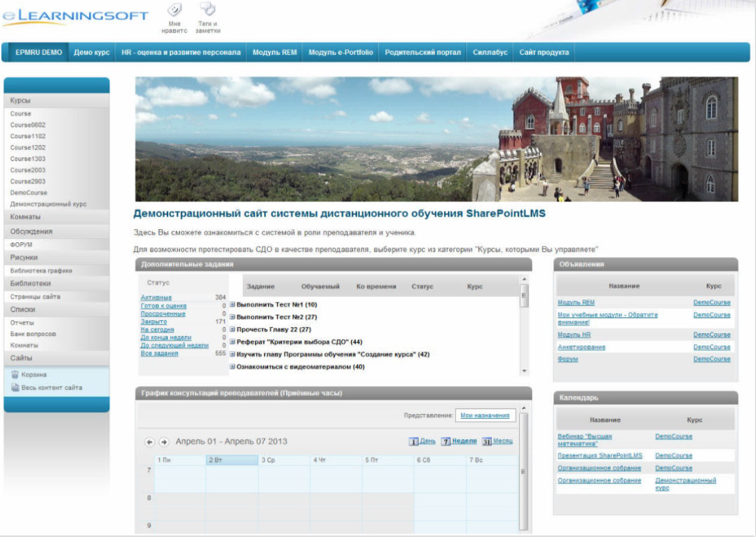Filter tasks by 'Готов к оценке'
The image size is (756, 537).
(164, 306)
